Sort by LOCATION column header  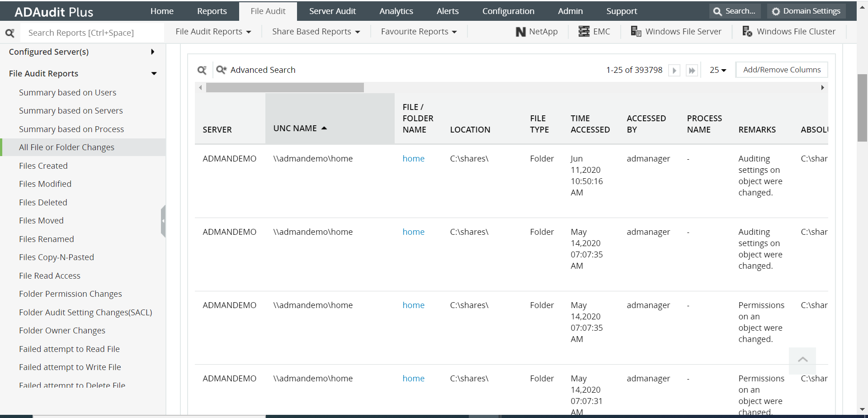point(470,130)
